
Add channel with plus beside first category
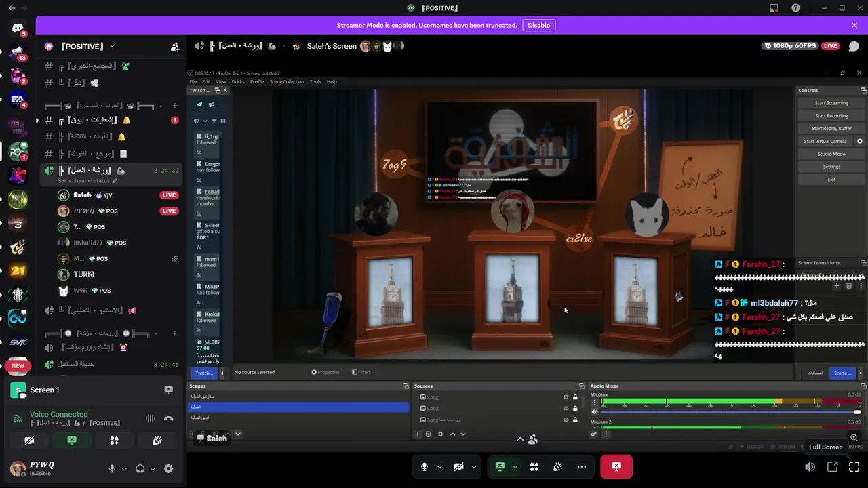tap(174, 106)
